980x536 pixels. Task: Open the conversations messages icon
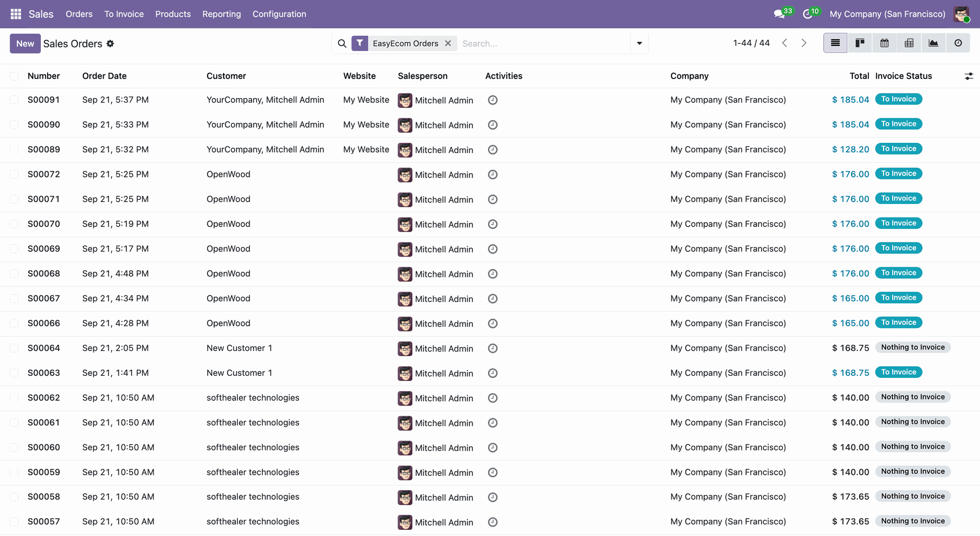(x=779, y=14)
